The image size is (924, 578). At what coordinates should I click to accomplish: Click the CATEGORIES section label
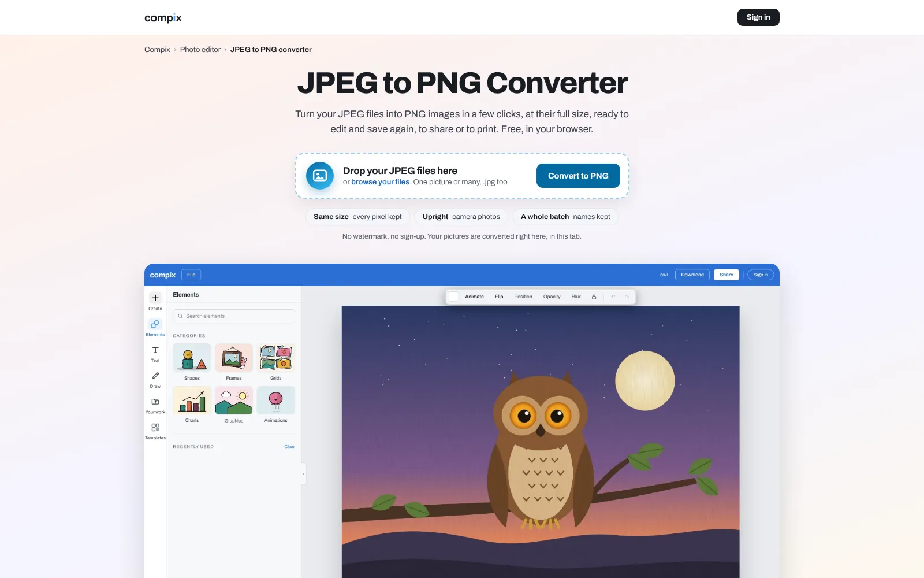[x=189, y=336]
